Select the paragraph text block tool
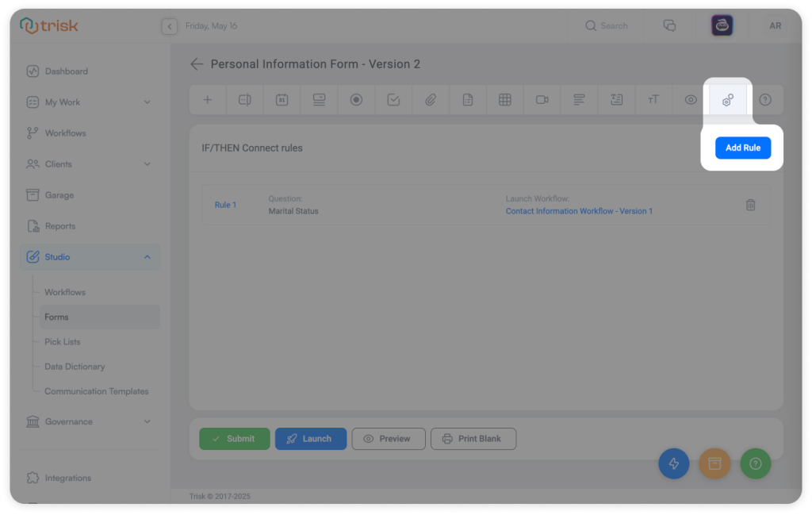 pyautogui.click(x=580, y=99)
